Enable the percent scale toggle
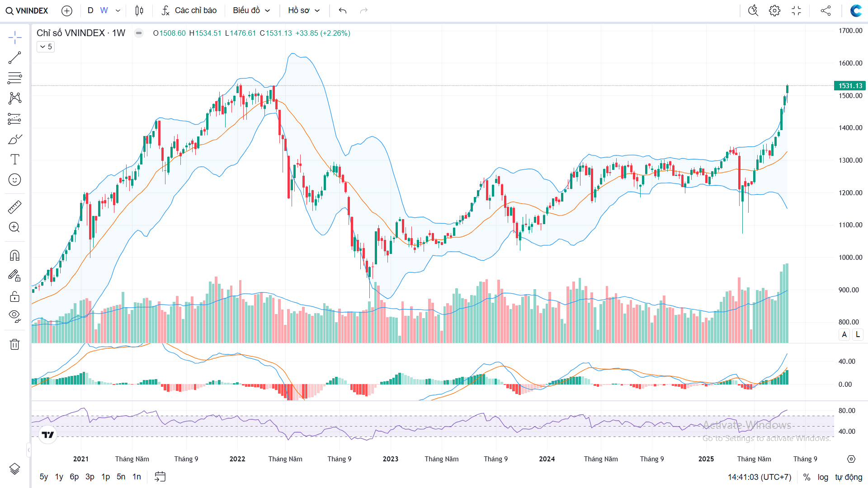The height and width of the screenshot is (488, 868). pyautogui.click(x=807, y=477)
